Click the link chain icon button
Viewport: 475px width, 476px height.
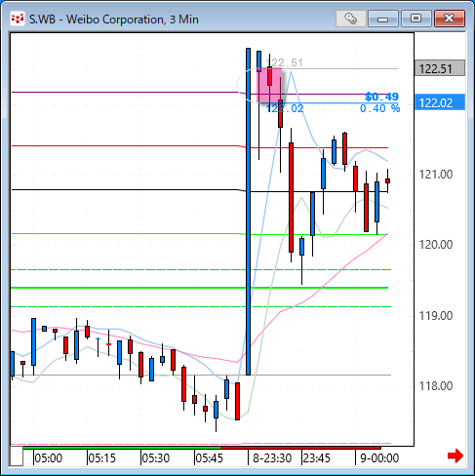pyautogui.click(x=350, y=19)
